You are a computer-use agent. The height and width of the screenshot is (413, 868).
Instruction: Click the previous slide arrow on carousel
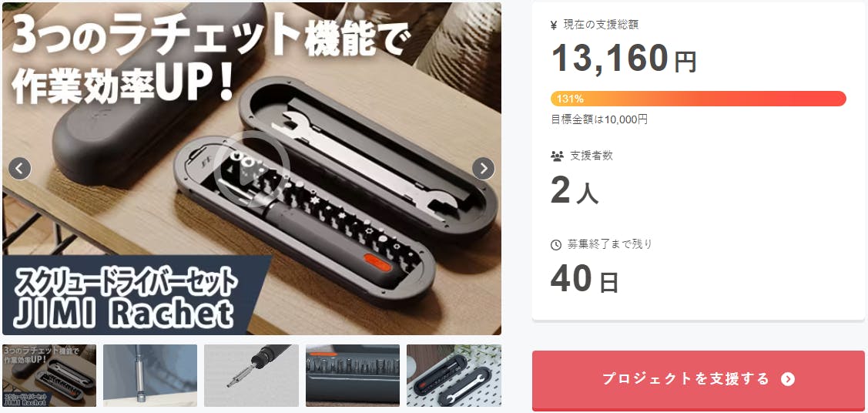(19, 168)
